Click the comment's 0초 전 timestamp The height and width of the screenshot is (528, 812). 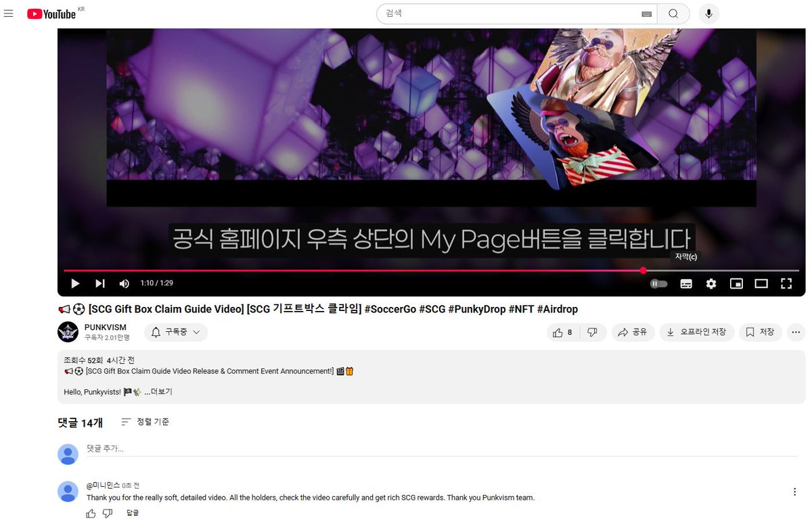[131, 485]
